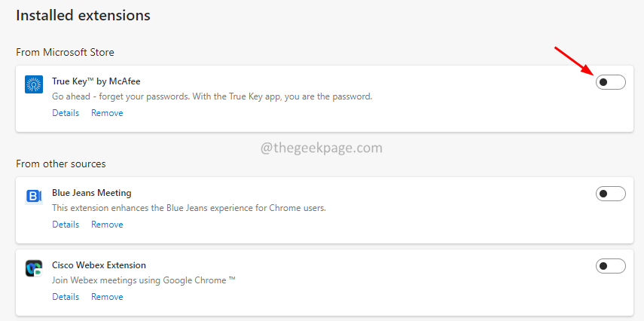Click the Cisco Webex Extension name

(99, 265)
